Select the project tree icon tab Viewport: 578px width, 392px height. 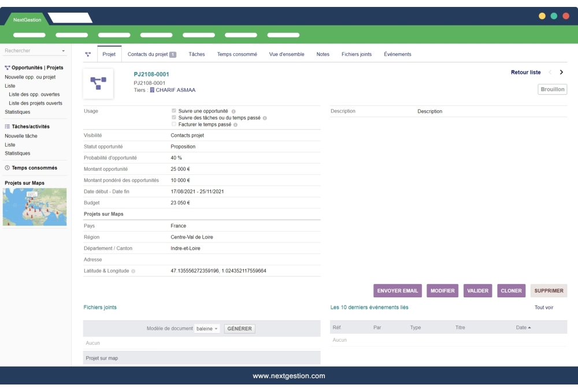88,54
